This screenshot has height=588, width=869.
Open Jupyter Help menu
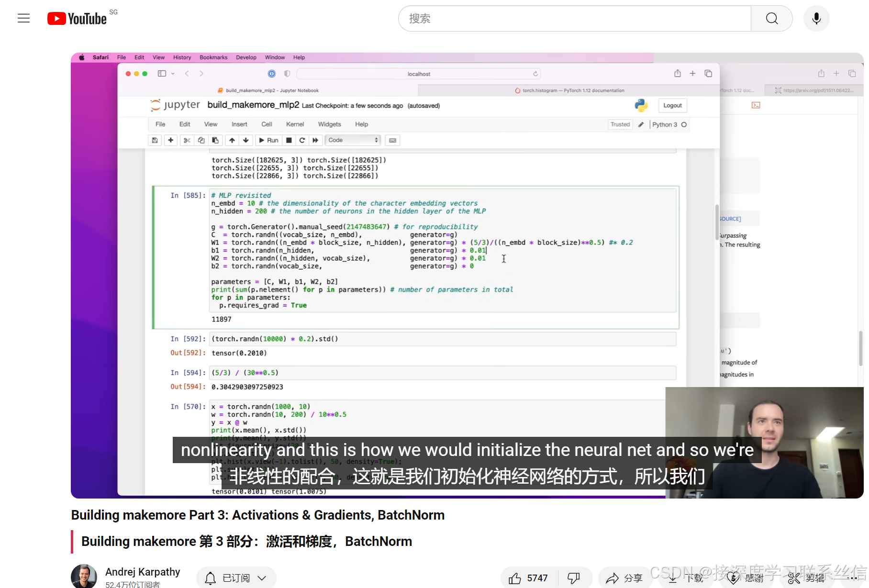(361, 124)
